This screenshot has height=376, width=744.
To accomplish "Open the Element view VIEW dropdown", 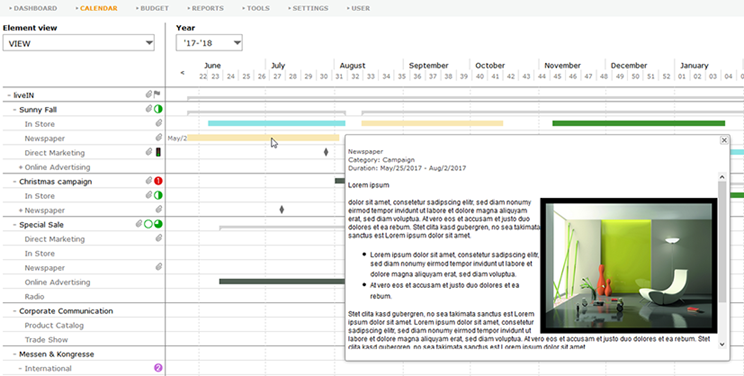I will coord(79,43).
